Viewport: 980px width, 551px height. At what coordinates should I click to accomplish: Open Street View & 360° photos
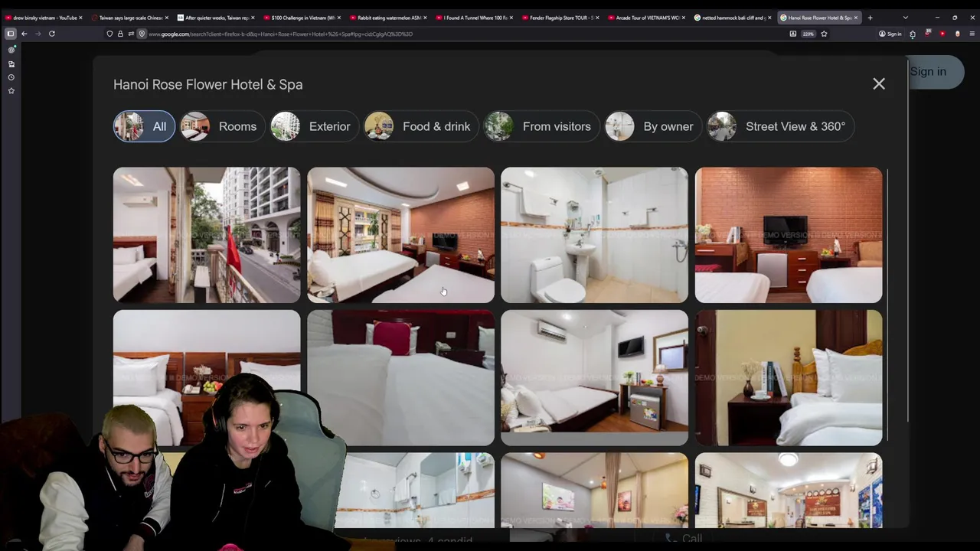780,126
